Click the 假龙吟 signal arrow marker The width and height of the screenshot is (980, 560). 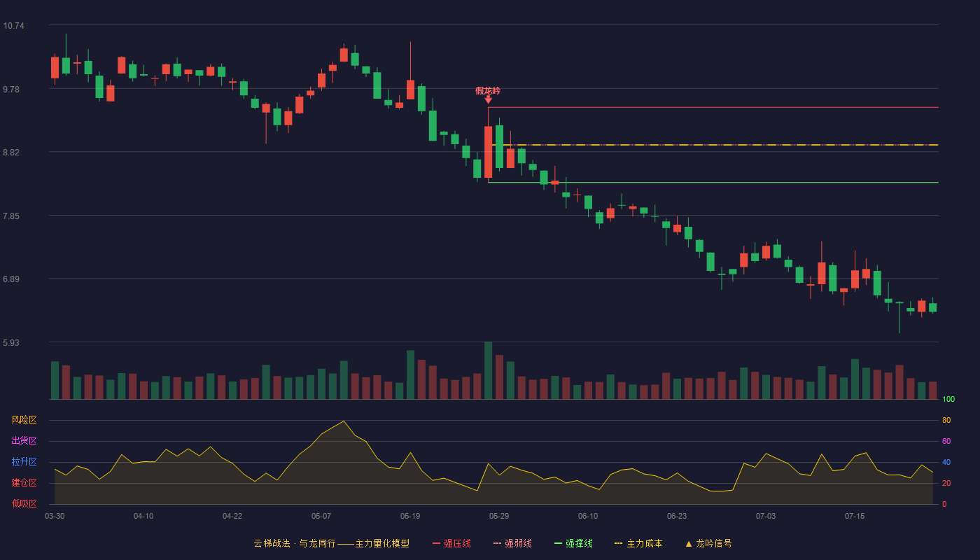click(488, 100)
